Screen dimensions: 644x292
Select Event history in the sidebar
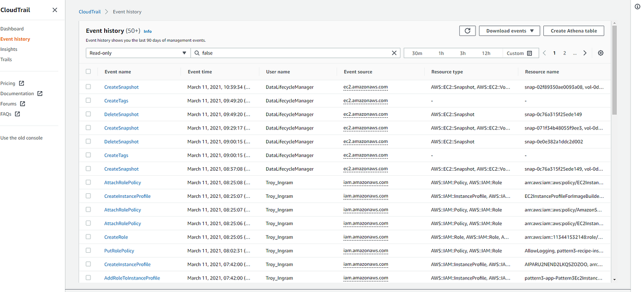[x=15, y=39]
